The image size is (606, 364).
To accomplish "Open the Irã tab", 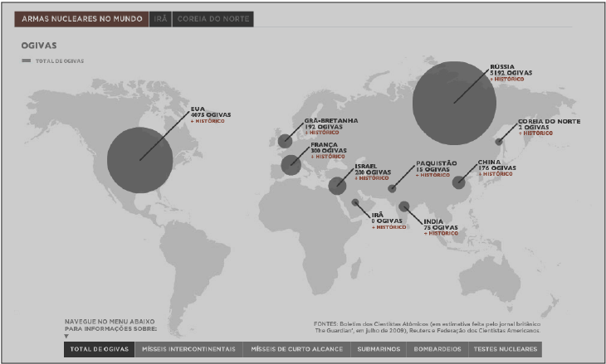I will [x=160, y=19].
